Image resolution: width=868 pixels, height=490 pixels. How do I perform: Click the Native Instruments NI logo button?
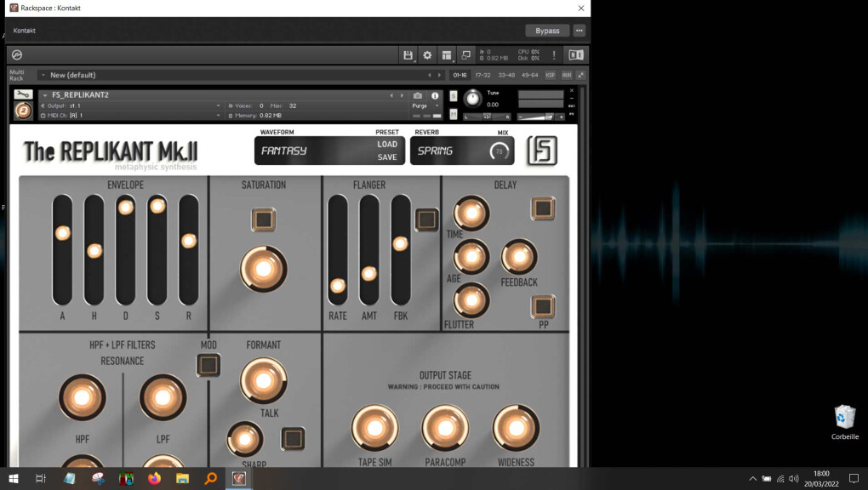click(x=576, y=54)
